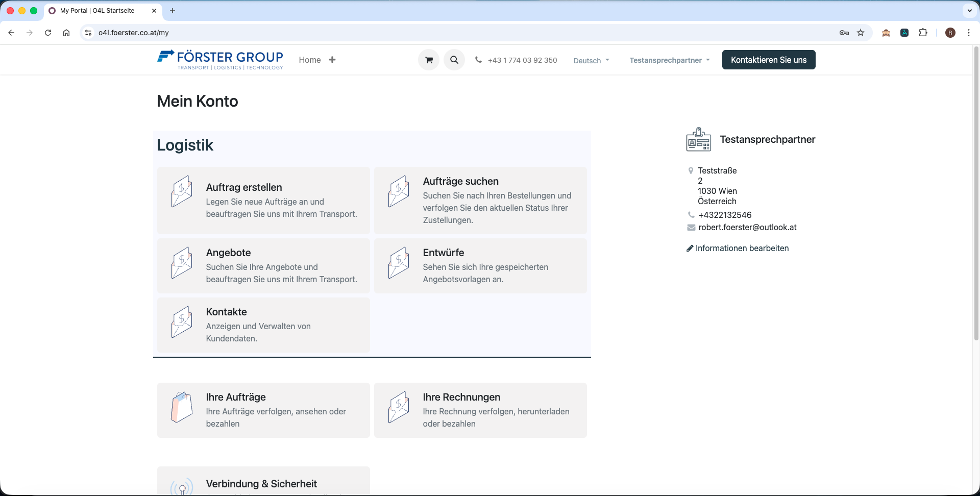This screenshot has width=980, height=496.
Task: Open the shopping cart icon
Action: pos(428,60)
